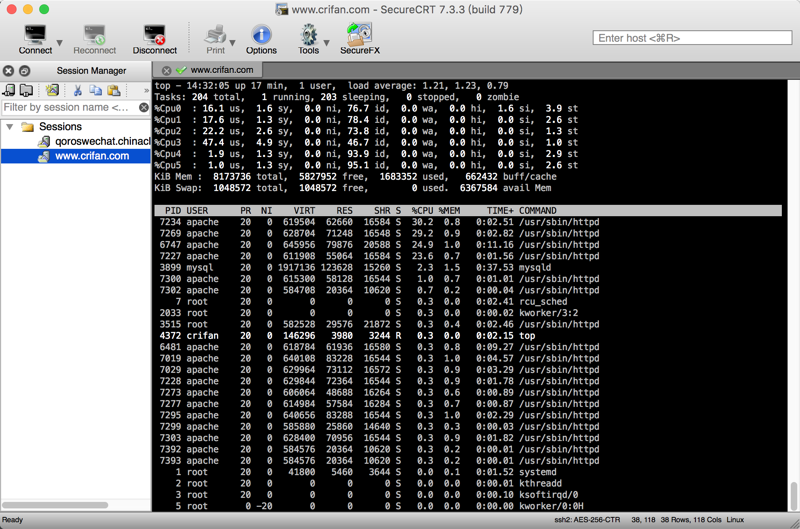Screen dimensions: 800x529
Task: Click the Session Manager horizontal scrollbar
Action: pos(55,505)
